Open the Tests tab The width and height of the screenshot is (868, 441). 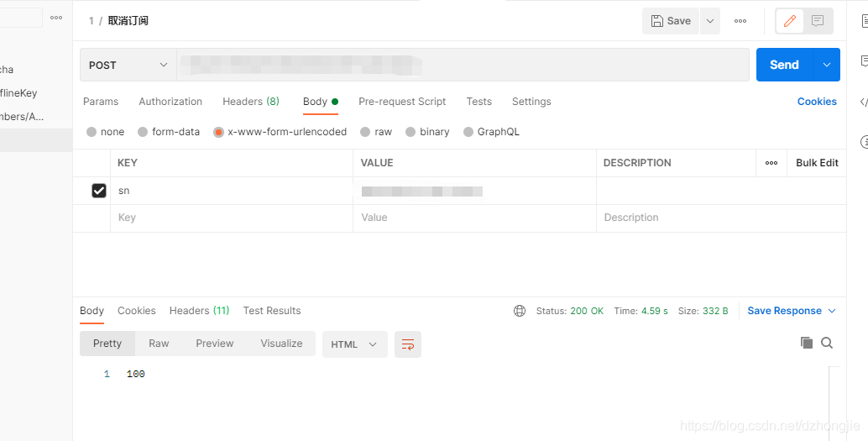pyautogui.click(x=478, y=102)
